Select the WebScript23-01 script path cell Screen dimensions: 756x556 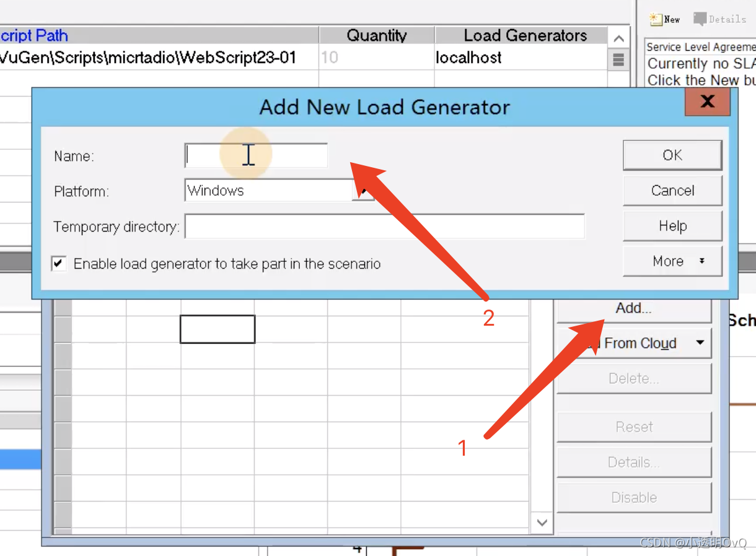159,58
